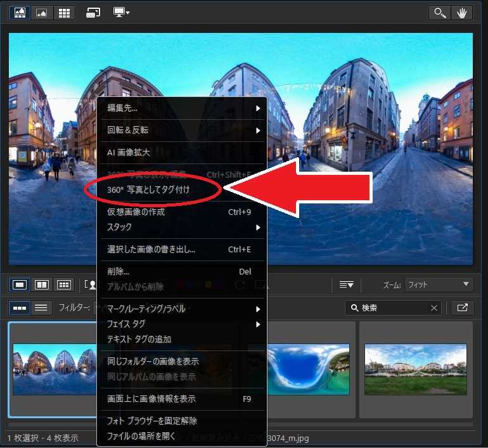The height and width of the screenshot is (448, 488).
Task: Select single image view layout
Action: (x=20, y=285)
